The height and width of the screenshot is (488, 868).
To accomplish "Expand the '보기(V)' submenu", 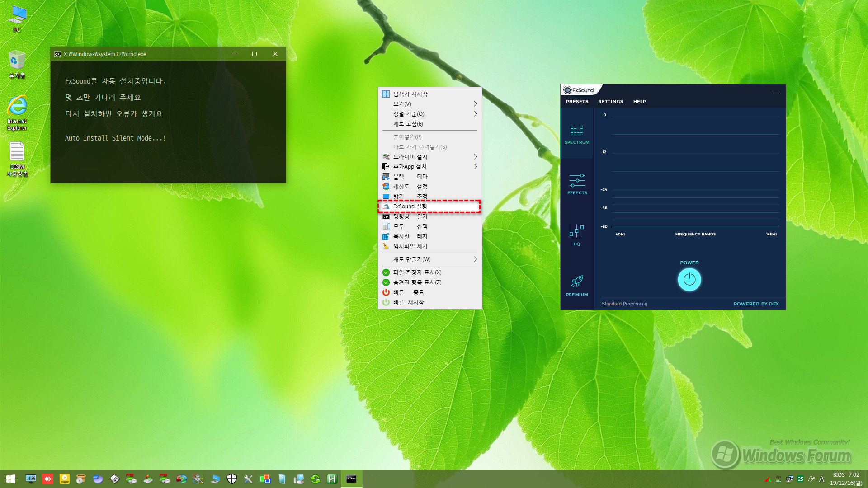I will point(429,104).
